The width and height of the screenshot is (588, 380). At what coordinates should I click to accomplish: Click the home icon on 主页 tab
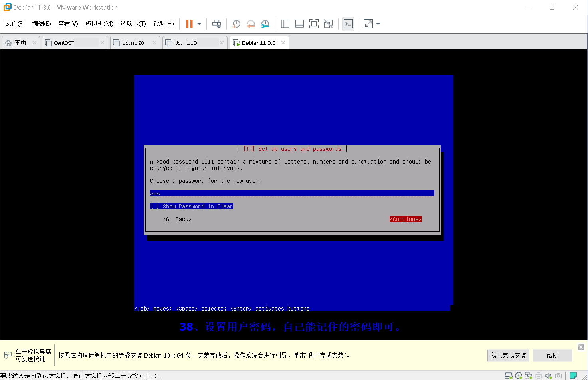pyautogui.click(x=8, y=43)
